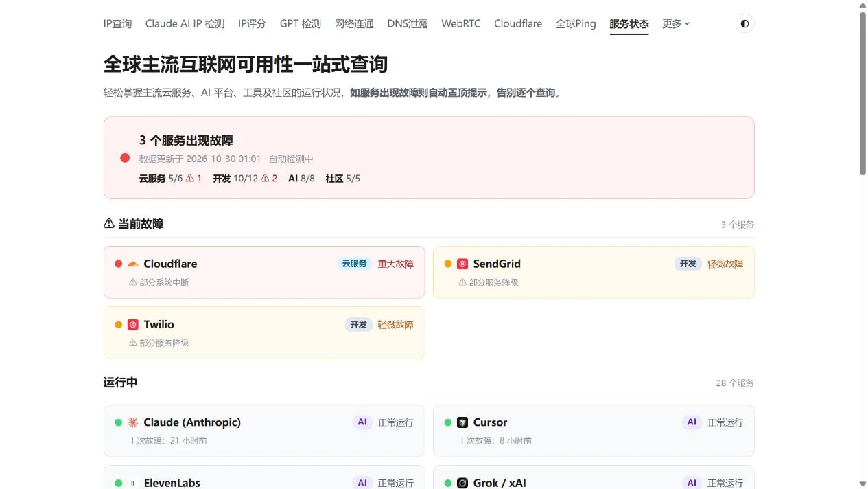Click warning icon beside SendGrid 部分服务降级
This screenshot has width=868, height=489.
pyautogui.click(x=462, y=282)
